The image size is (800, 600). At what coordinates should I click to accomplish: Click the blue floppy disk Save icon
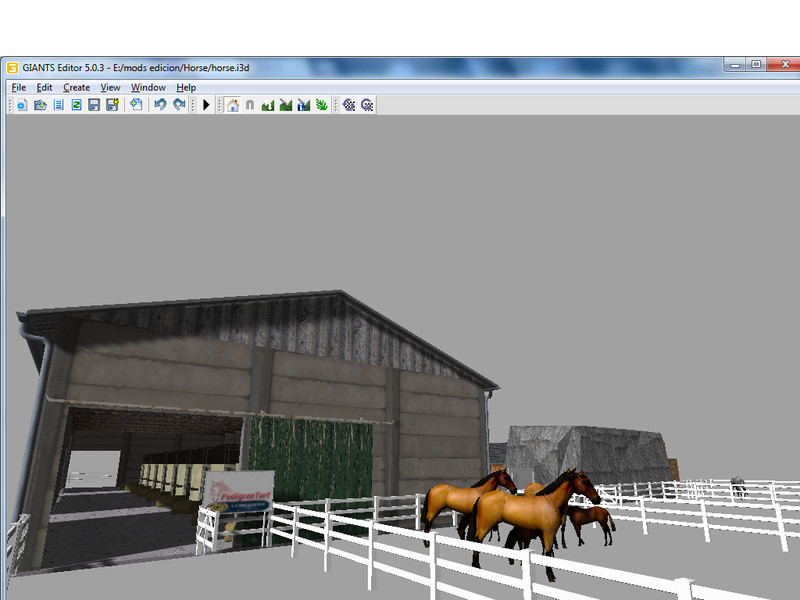(x=94, y=105)
